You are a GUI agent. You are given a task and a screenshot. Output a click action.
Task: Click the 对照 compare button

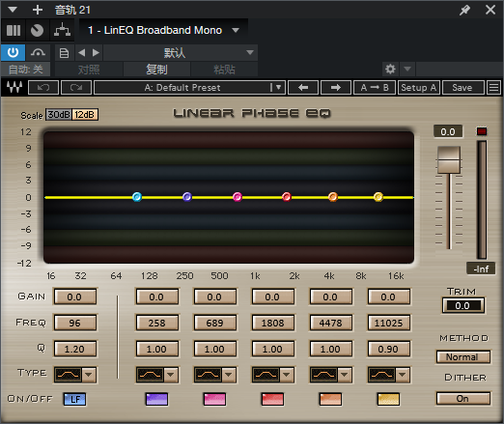pos(89,70)
